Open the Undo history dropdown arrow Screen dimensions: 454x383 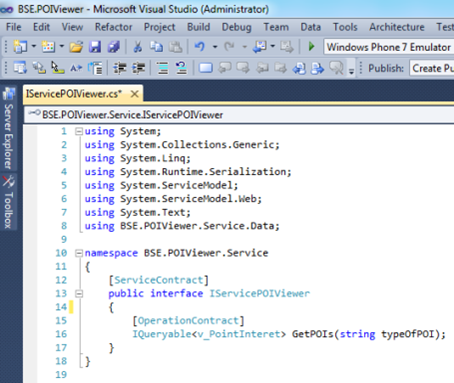(215, 47)
